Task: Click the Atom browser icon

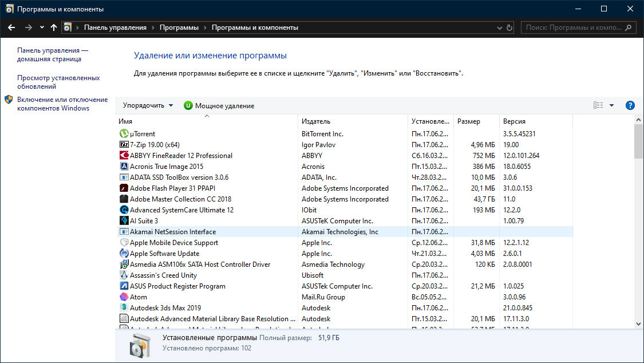Action: click(124, 297)
